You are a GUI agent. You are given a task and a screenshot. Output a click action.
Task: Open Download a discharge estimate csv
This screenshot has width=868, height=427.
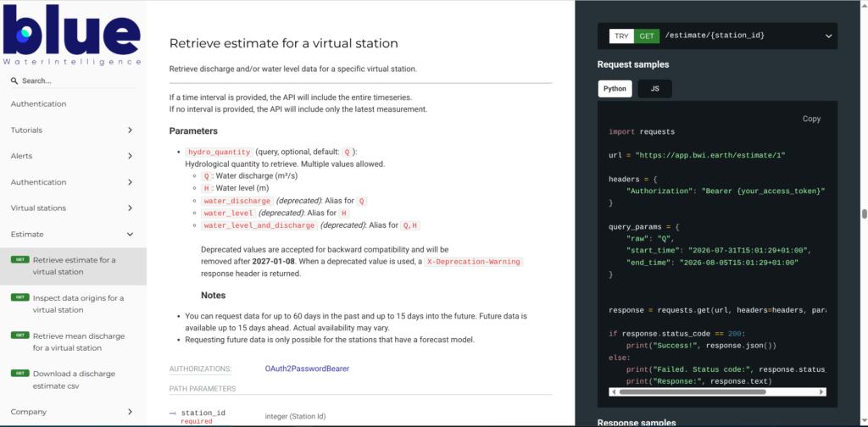[x=73, y=380]
